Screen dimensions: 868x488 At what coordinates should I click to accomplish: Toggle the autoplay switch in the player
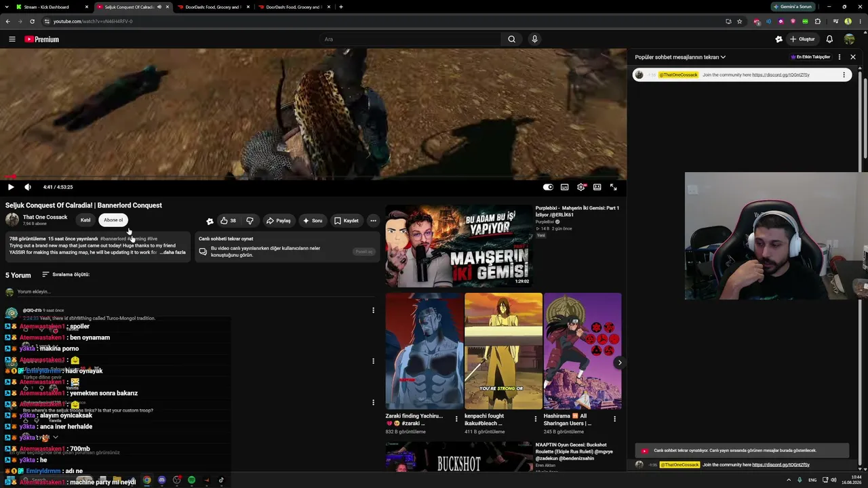(x=548, y=187)
